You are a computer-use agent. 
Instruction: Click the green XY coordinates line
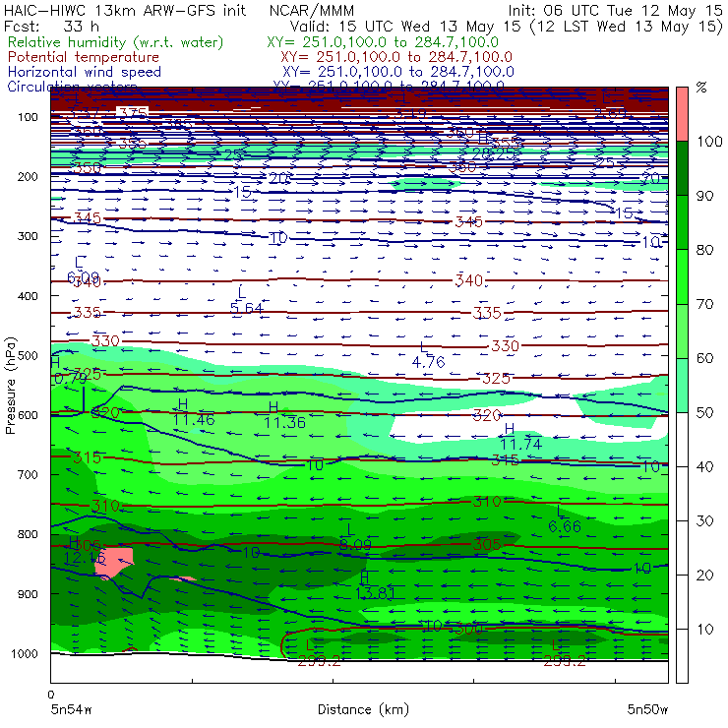coord(383,42)
